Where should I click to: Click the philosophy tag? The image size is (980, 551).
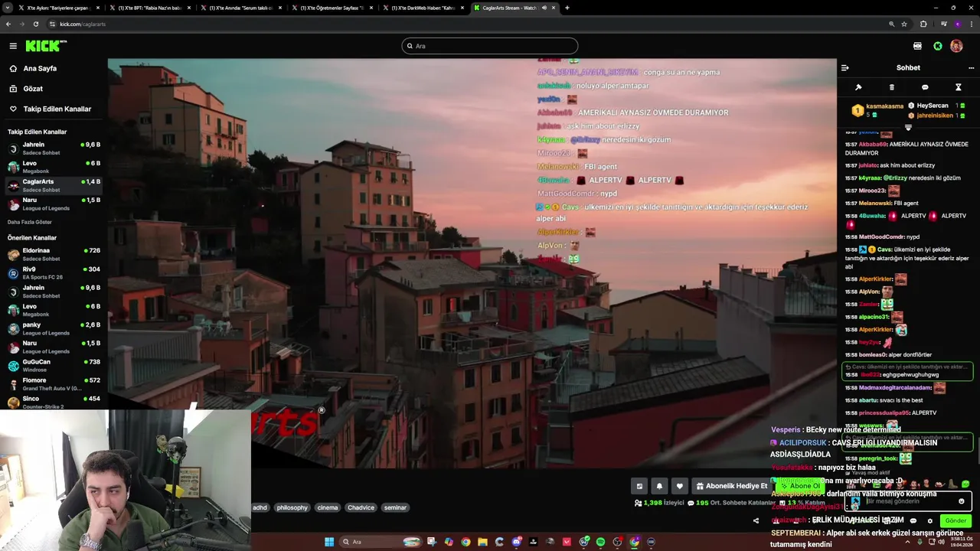[x=292, y=507]
